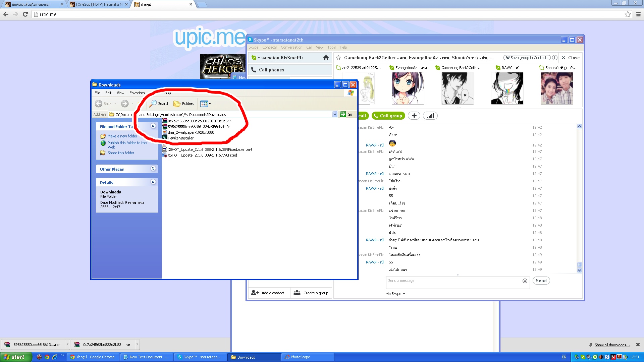Click the Send a message input field
Screen dimensions: 644x362
click(453, 283)
